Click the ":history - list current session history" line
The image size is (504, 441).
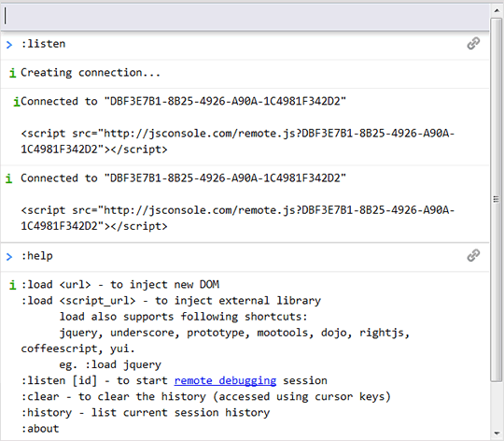(146, 413)
